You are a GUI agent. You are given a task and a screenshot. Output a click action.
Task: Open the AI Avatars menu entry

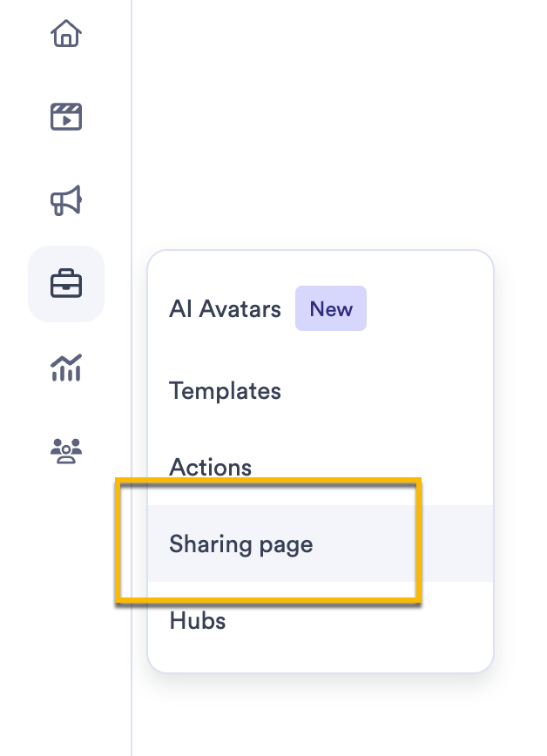pos(225,308)
